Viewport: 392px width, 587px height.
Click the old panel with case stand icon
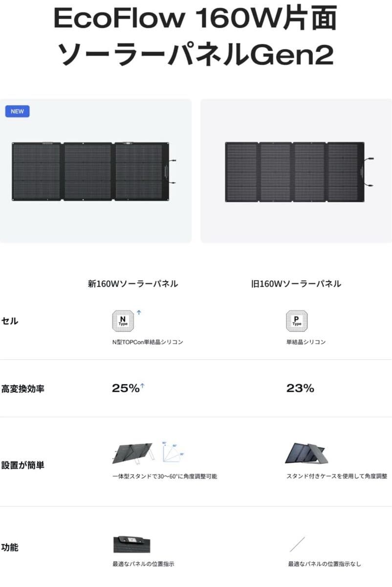[308, 453]
